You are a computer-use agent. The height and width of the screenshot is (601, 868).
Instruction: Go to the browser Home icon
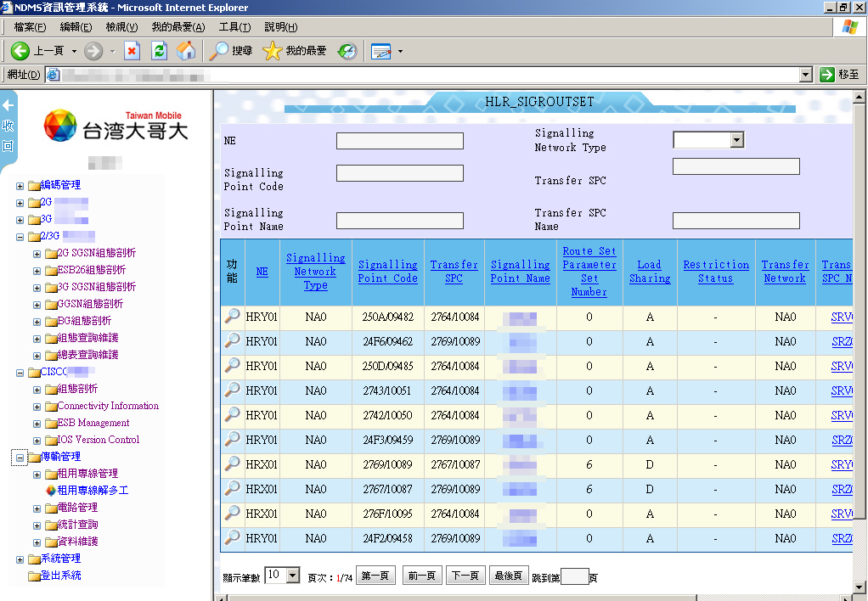pyautogui.click(x=186, y=51)
